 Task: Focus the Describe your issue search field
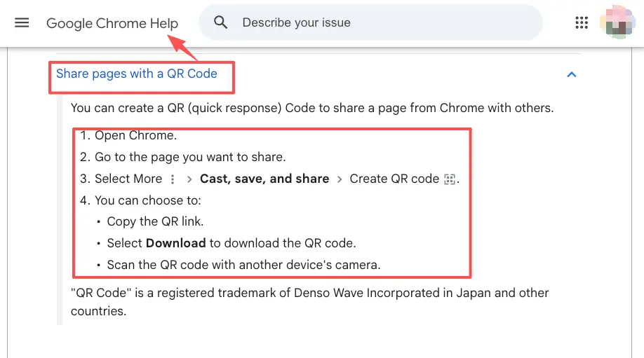(370, 22)
